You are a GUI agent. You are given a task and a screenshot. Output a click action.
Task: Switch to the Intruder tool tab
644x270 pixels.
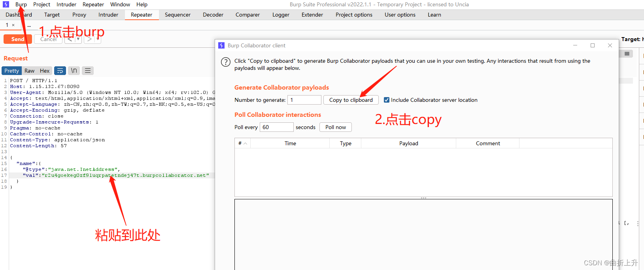point(108,15)
